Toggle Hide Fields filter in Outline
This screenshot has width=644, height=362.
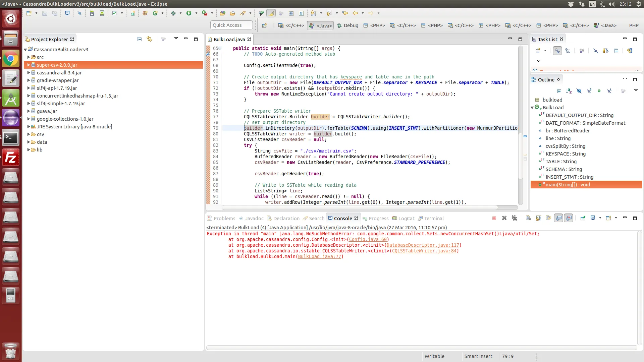click(579, 91)
